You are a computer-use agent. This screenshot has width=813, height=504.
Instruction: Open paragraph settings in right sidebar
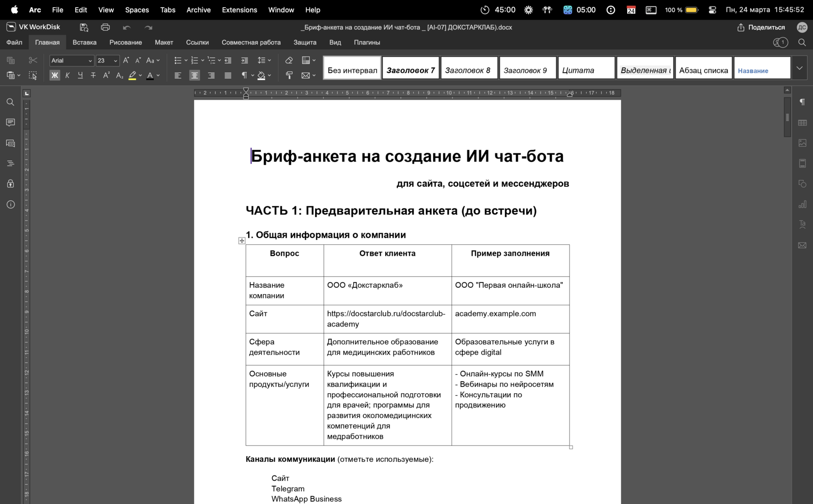coord(802,102)
